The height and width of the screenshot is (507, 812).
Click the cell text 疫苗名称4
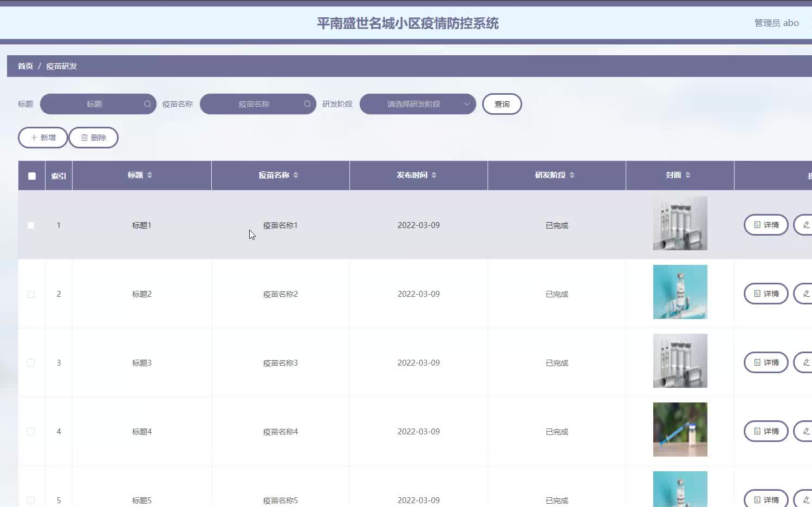pos(281,432)
